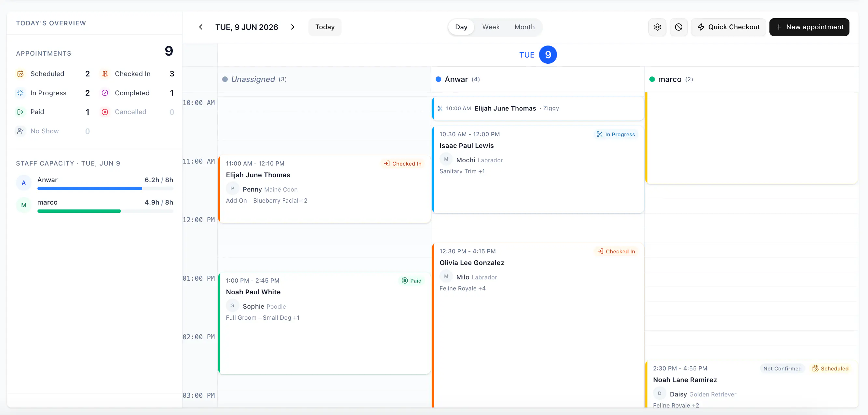This screenshot has width=868, height=415.
Task: Click time range 2:30 PM - 4:55 PM
Action: (680, 368)
